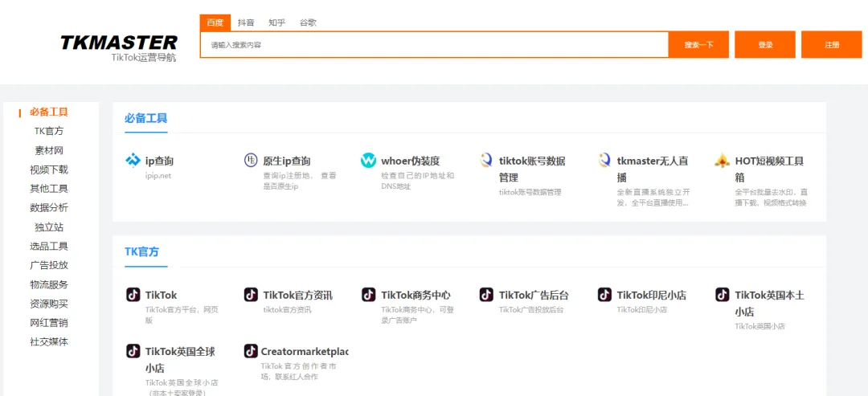Go to TK官方 in sidebar
The width and height of the screenshot is (868, 396).
(x=49, y=131)
